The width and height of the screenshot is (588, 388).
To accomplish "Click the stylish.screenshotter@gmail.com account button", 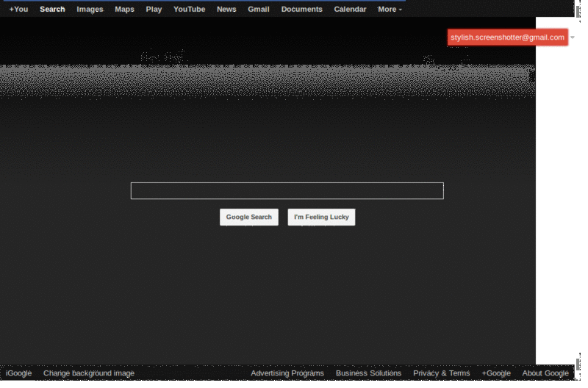I will [x=508, y=37].
